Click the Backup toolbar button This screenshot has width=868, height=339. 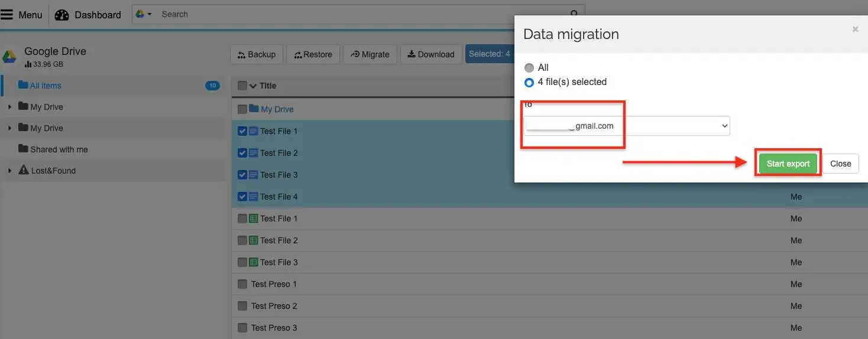point(257,54)
